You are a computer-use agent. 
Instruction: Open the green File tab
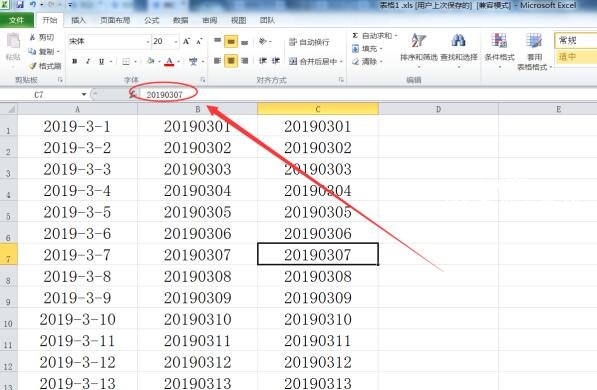point(16,20)
